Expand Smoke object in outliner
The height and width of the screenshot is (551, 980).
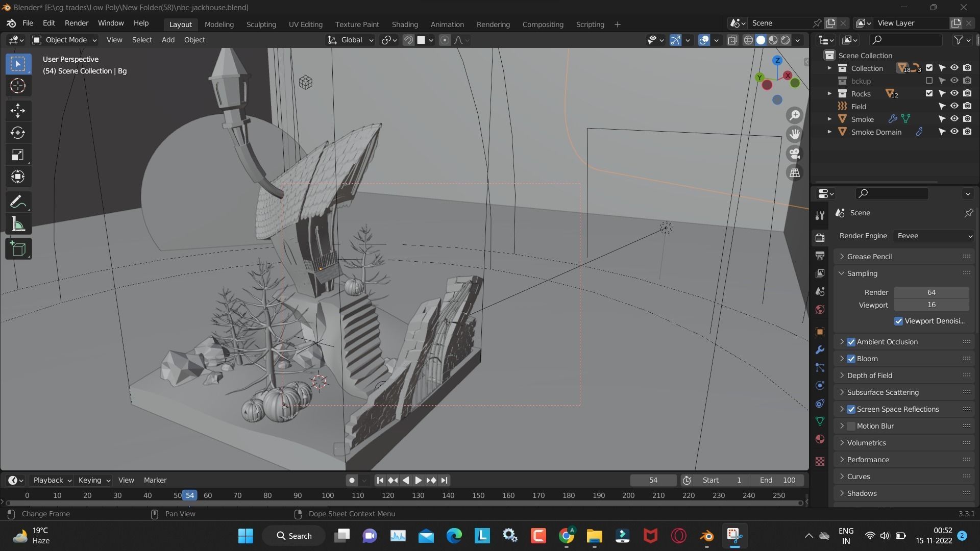coord(829,119)
